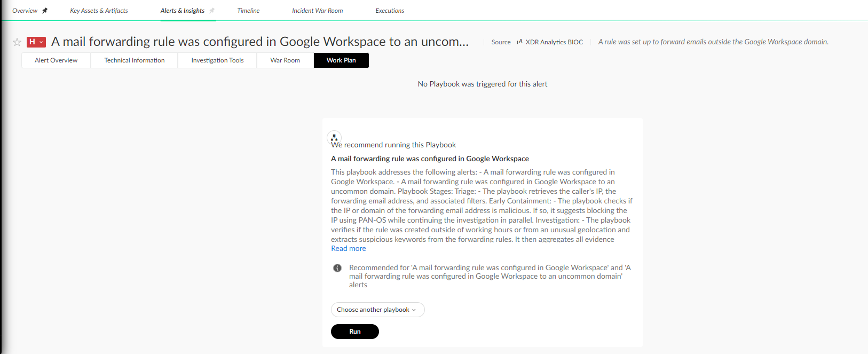Toggle the pin next to Overview tab

pyautogui.click(x=45, y=11)
